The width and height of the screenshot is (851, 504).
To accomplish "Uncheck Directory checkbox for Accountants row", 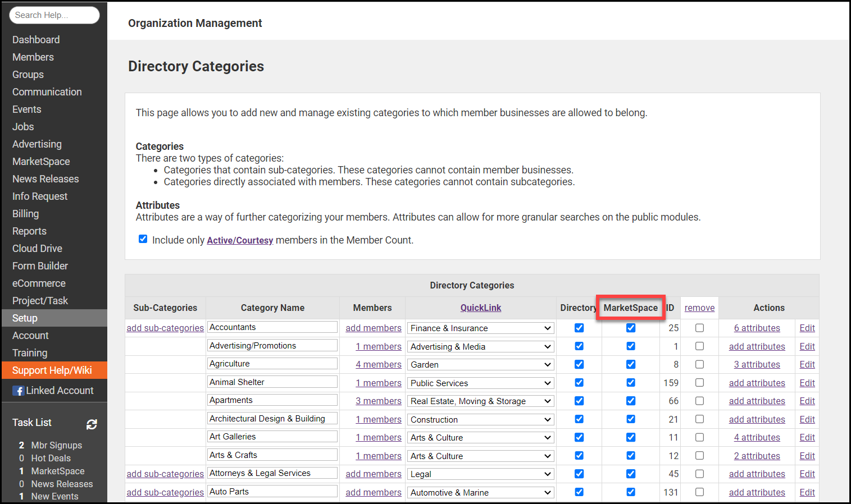I will (579, 328).
